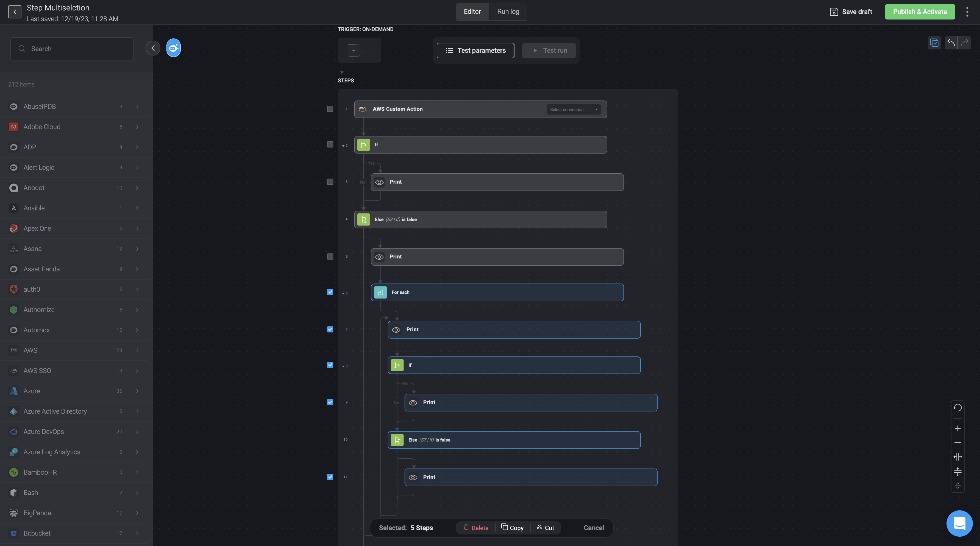Check the step 2 If checkbox
The height and width of the screenshot is (546, 980).
[330, 144]
